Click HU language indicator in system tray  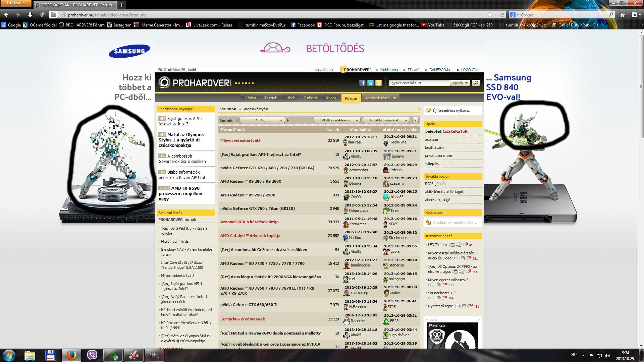pyautogui.click(x=574, y=355)
